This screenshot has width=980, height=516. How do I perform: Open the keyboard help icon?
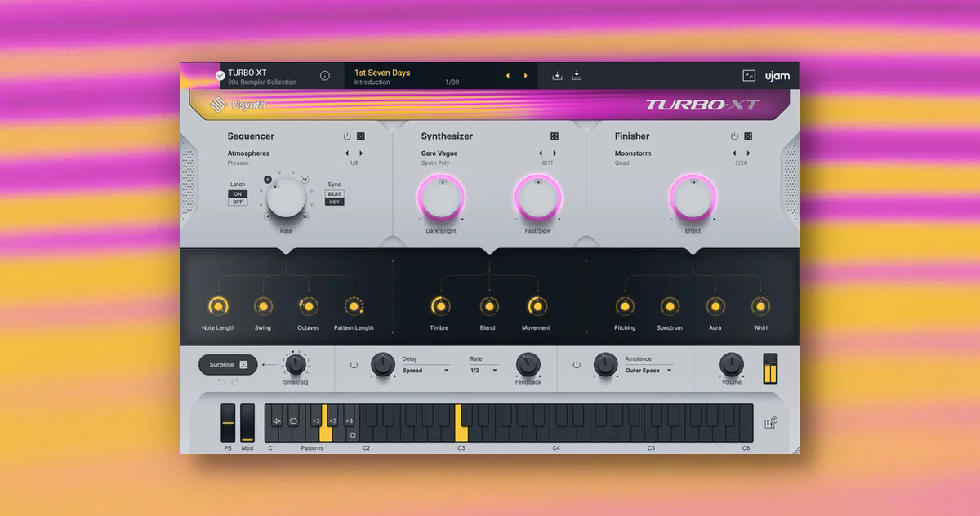pyautogui.click(x=770, y=423)
